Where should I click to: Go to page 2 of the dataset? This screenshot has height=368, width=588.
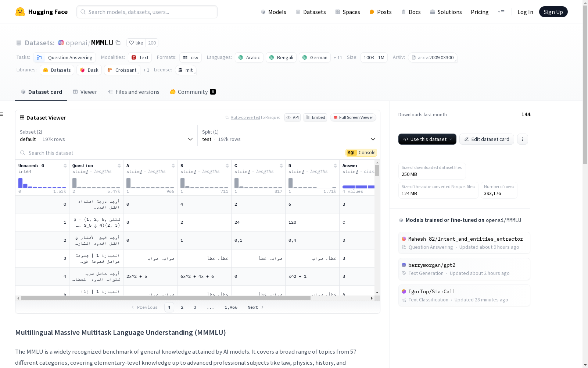pyautogui.click(x=182, y=307)
